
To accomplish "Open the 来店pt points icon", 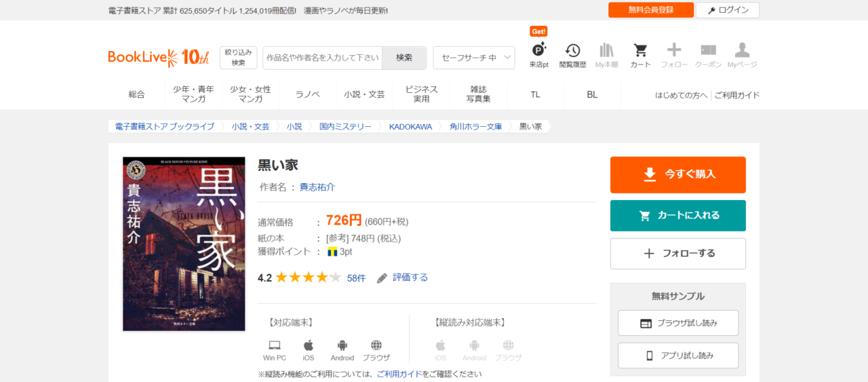I will pos(538,52).
